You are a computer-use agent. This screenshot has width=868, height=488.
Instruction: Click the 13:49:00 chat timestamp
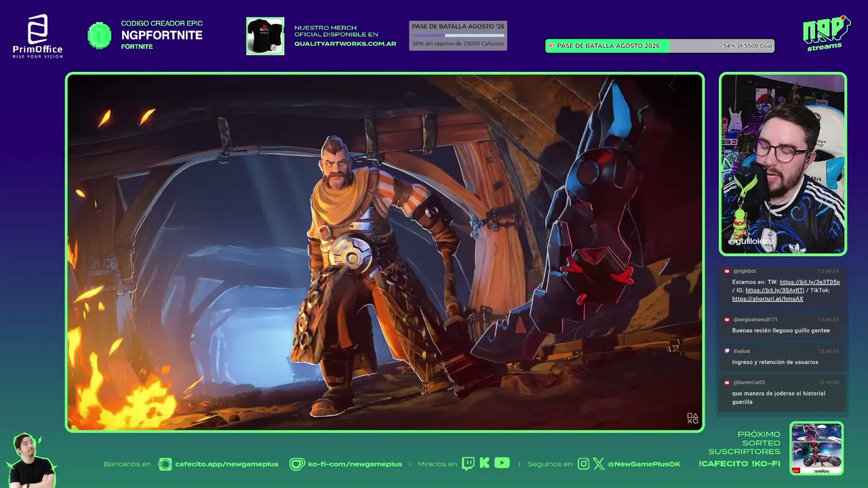pyautogui.click(x=828, y=382)
